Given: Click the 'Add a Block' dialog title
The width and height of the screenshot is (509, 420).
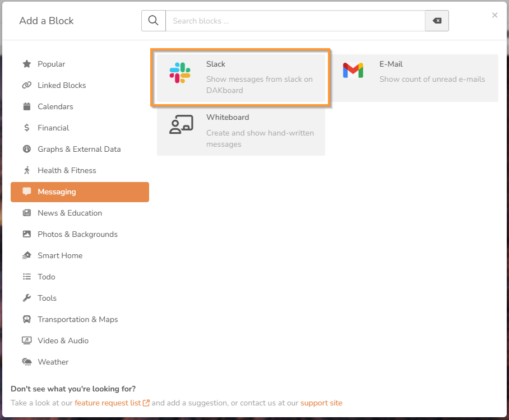Looking at the screenshot, I should pyautogui.click(x=47, y=21).
